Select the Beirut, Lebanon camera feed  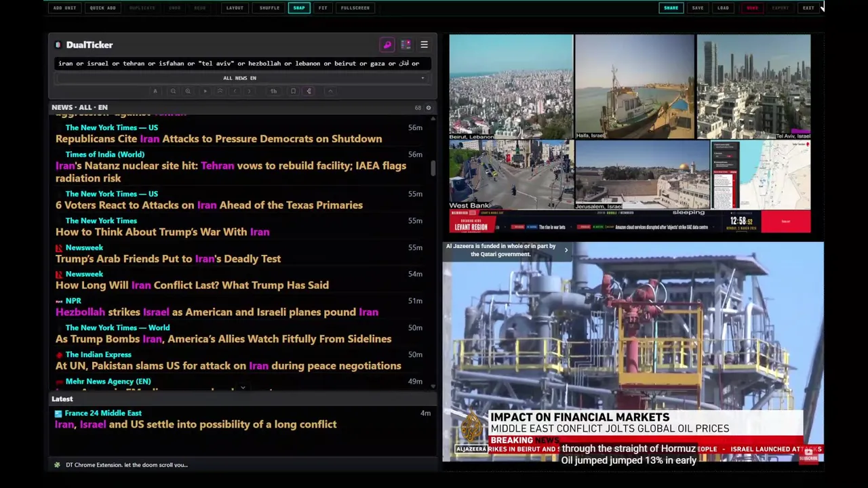click(x=511, y=87)
